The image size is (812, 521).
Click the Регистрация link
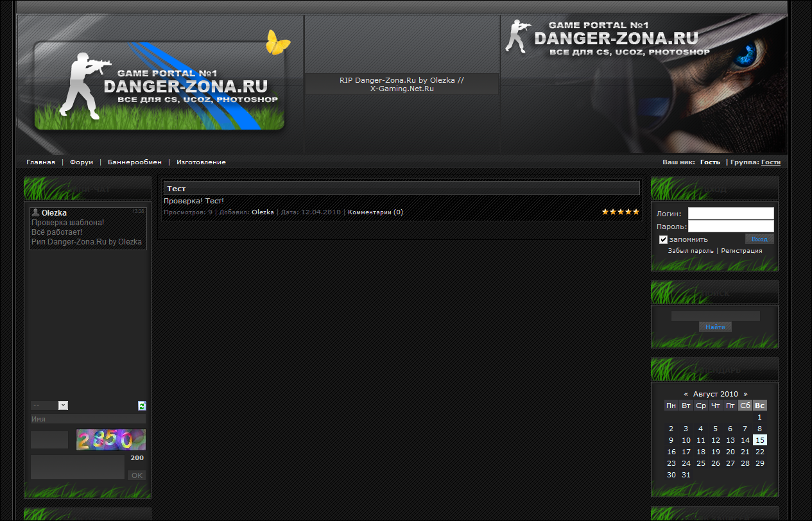[x=741, y=251]
